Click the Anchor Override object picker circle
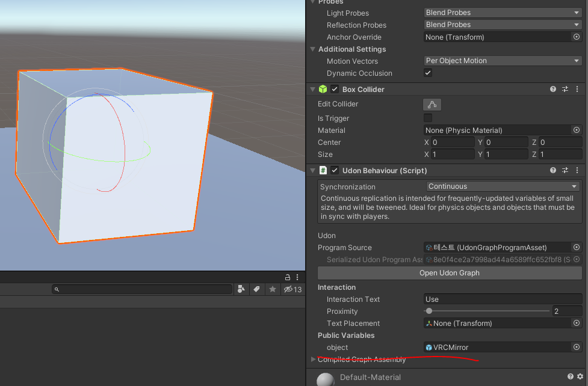 tap(577, 37)
